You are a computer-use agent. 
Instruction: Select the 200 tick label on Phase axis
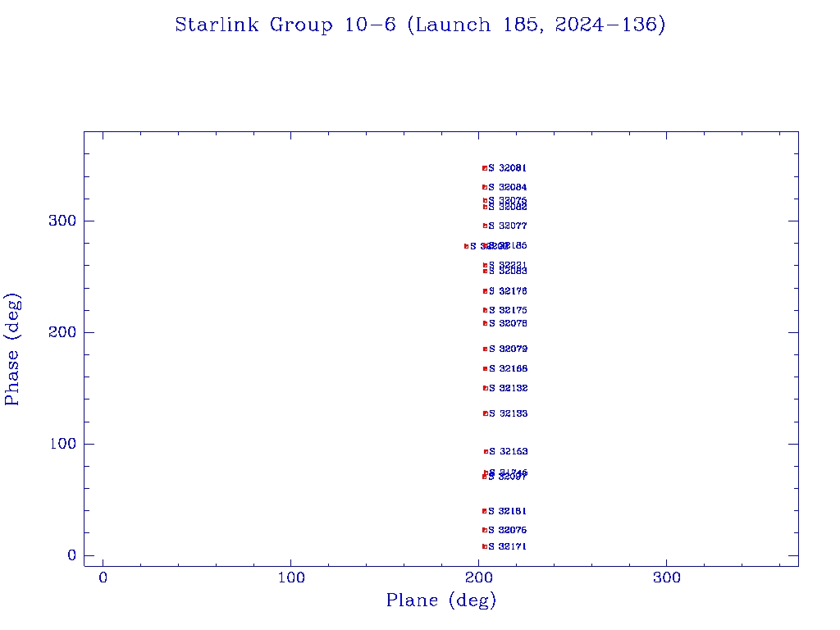[62, 332]
